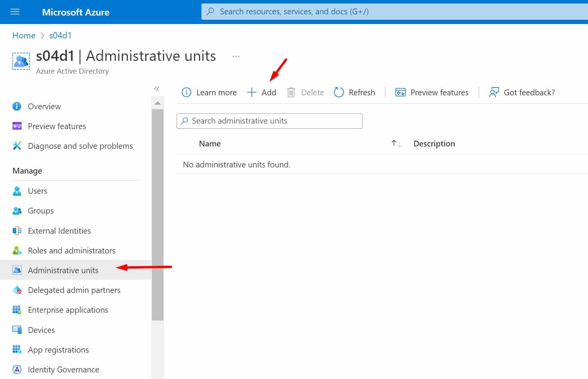Screen dimensions: 588x379
Task: Open External Identities
Action: point(59,231)
